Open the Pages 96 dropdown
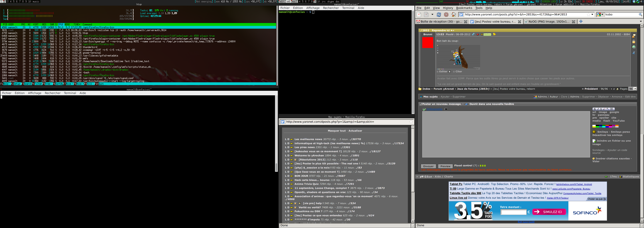The width and height of the screenshot is (644, 228). coord(635,89)
